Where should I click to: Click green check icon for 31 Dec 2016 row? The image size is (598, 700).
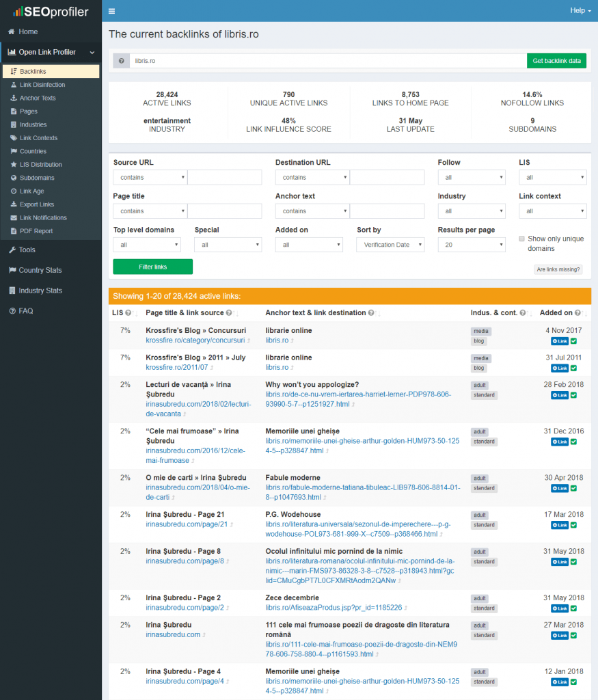[x=574, y=442]
